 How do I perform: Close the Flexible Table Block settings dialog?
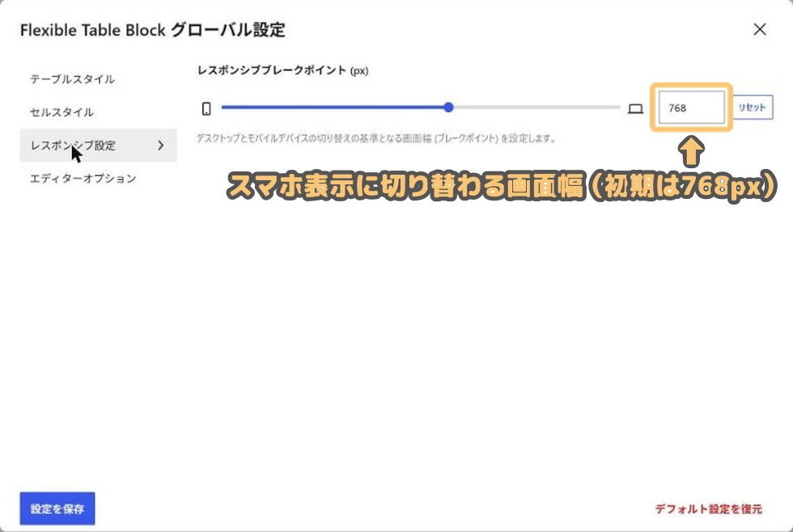pos(760,29)
